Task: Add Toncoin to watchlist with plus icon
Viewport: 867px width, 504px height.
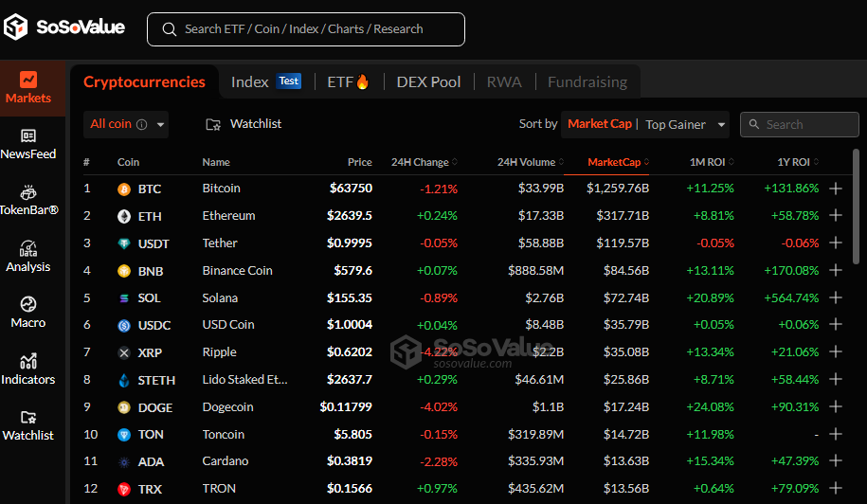Action: pyautogui.click(x=836, y=434)
